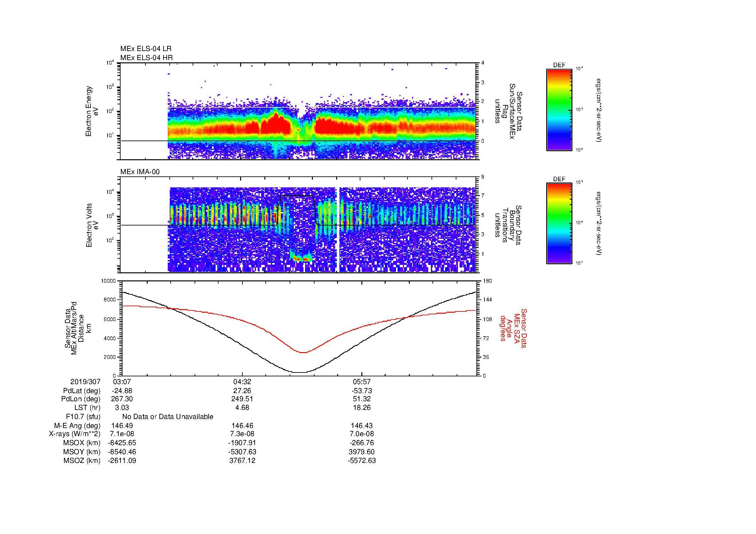Click M-E Ang value '146.46'
Viewport: 756px width, 534px height.
tap(242, 426)
